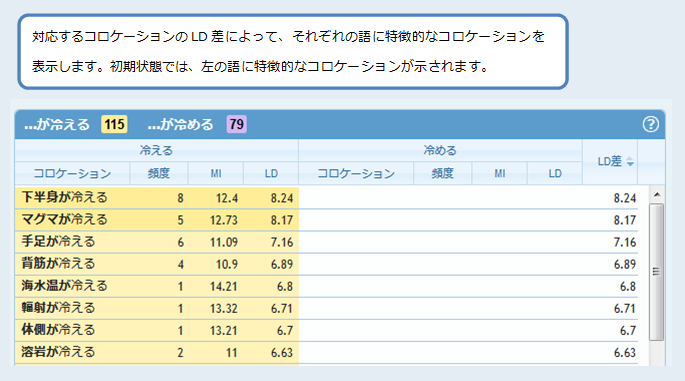This screenshot has height=381, width=685.
Task: Select the …が冷える 115 tab
Action: pyautogui.click(x=76, y=125)
